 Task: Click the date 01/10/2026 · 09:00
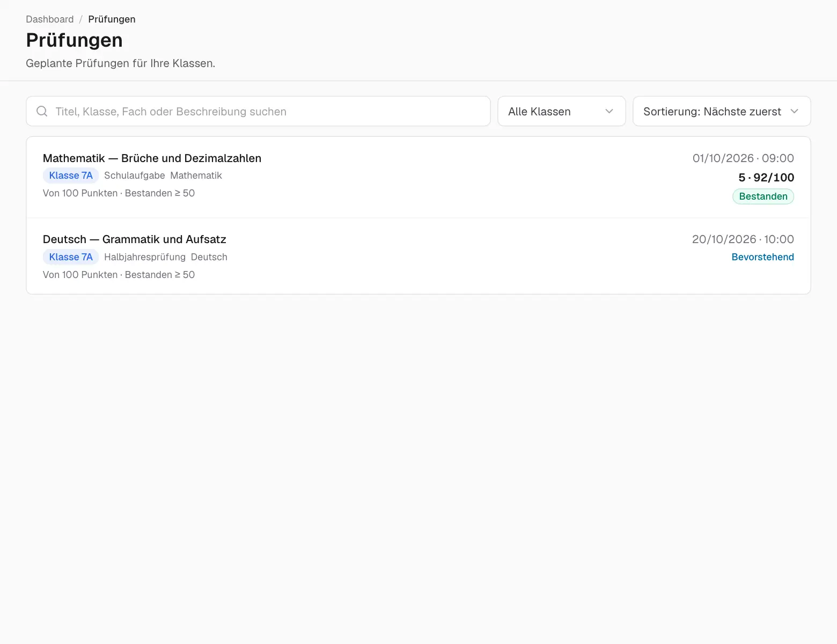[x=743, y=158]
